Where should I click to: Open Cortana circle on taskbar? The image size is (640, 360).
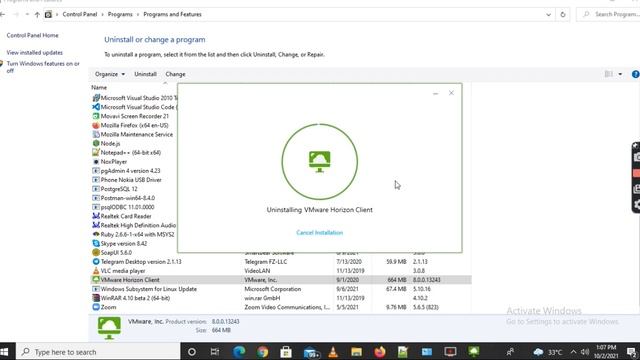[x=191, y=352]
